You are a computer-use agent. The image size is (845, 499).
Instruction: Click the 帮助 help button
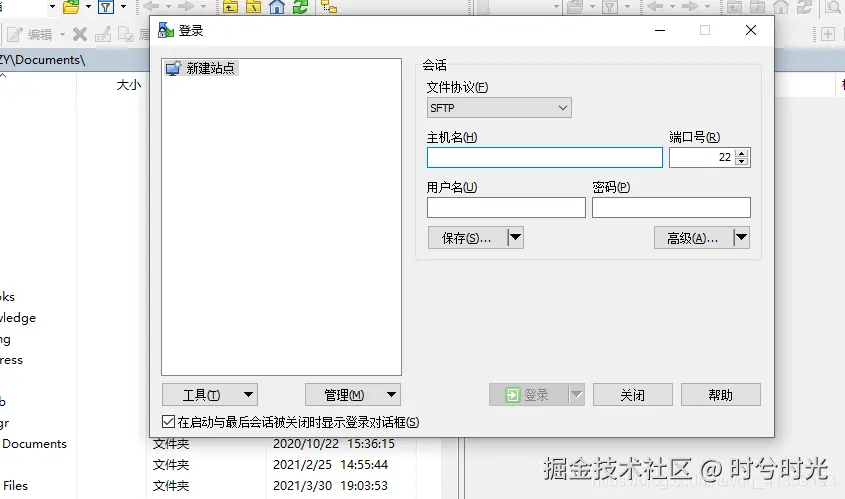coord(721,395)
